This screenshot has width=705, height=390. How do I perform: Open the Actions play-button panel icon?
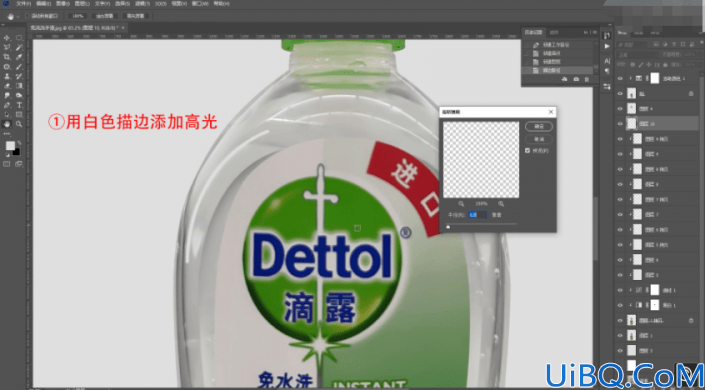[x=607, y=46]
